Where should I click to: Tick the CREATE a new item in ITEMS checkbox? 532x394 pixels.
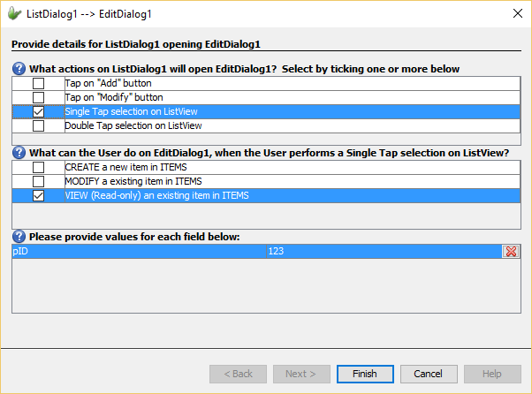[x=38, y=168]
